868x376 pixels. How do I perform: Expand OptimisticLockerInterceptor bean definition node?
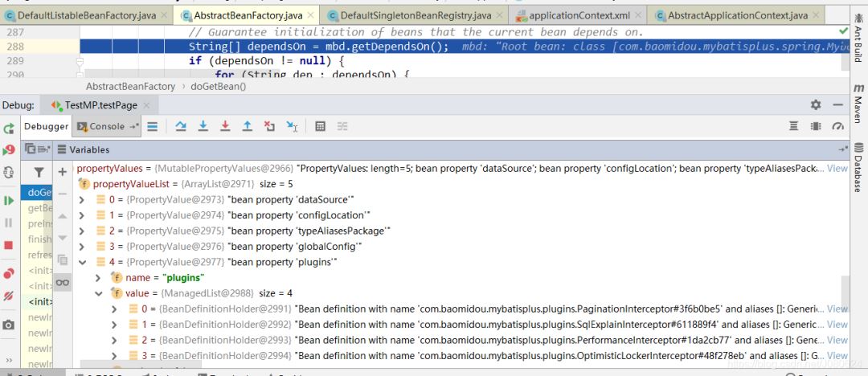(114, 355)
